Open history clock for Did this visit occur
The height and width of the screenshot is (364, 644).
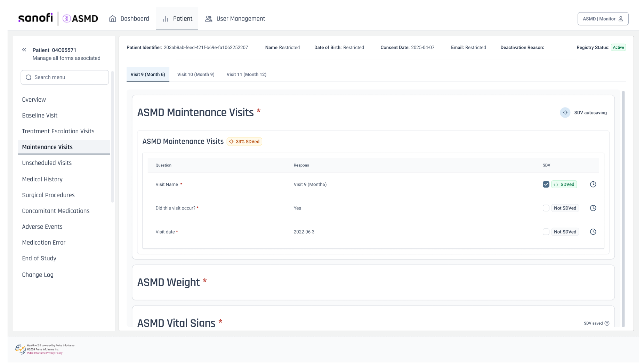click(x=593, y=208)
